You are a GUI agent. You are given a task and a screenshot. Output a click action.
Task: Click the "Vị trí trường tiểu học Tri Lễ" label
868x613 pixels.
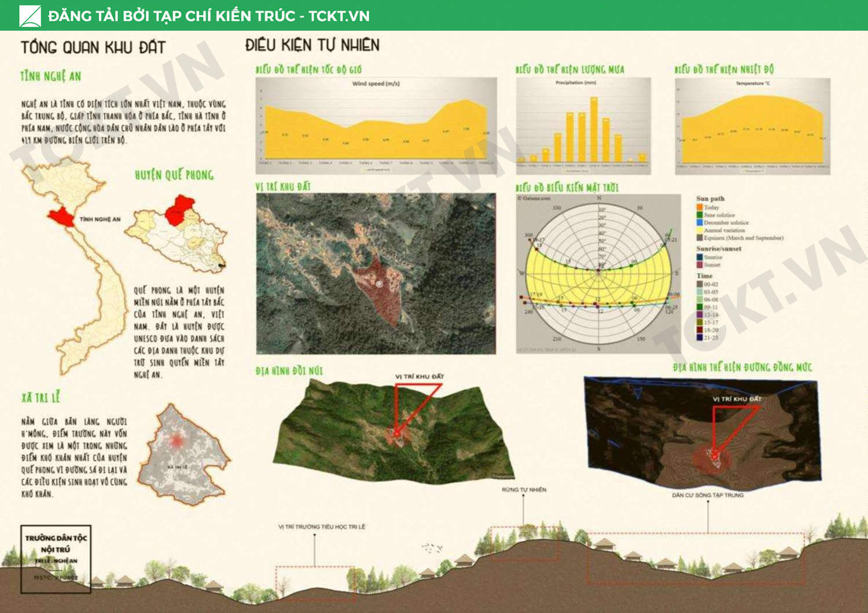(x=322, y=527)
